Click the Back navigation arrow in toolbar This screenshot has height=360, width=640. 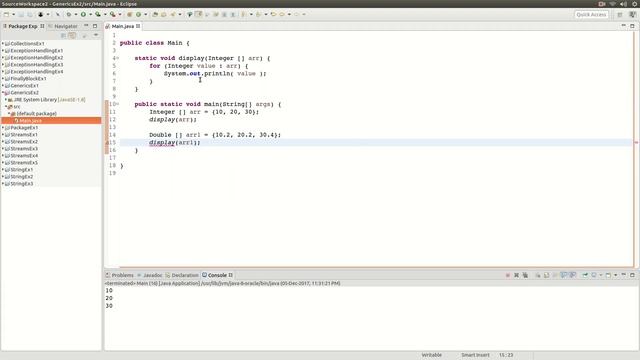click(x=282, y=14)
